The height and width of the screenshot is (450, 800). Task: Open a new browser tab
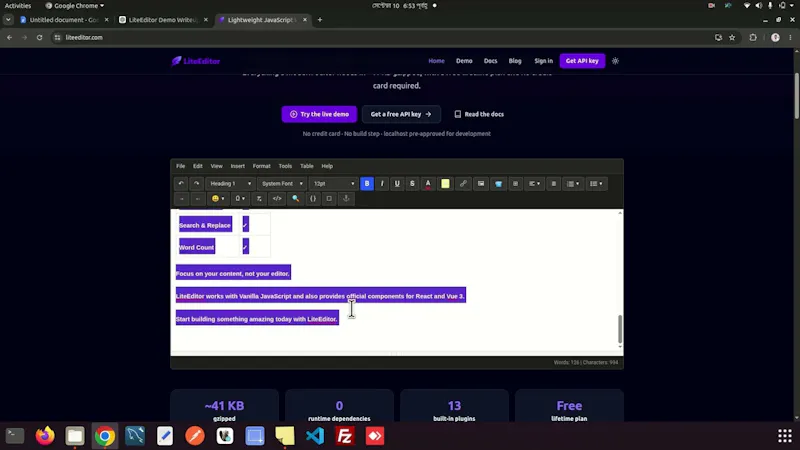(320, 20)
